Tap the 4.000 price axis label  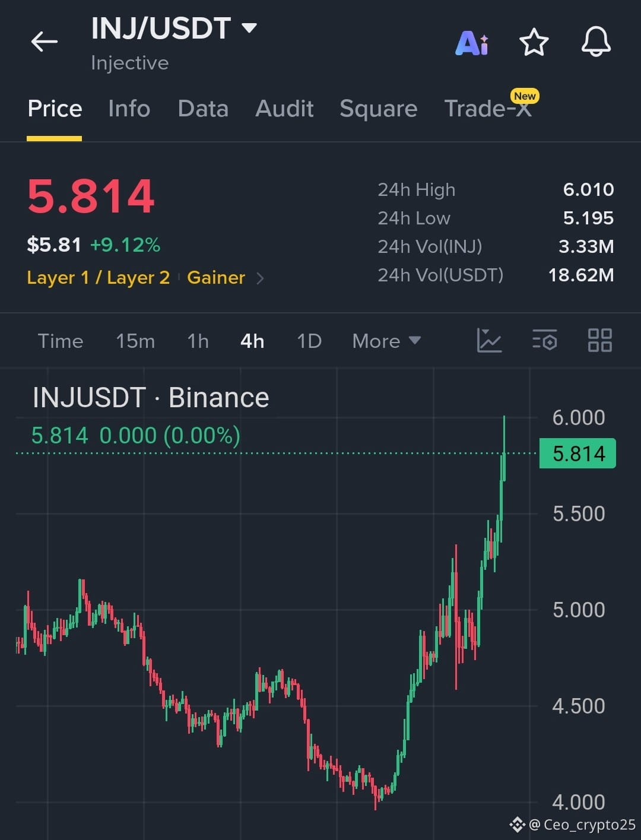579,802
